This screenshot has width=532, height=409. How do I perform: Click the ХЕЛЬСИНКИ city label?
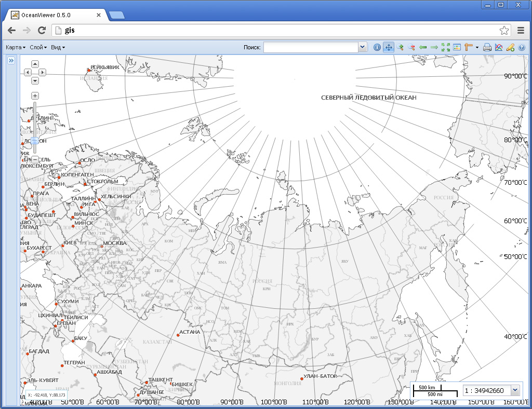point(116,196)
